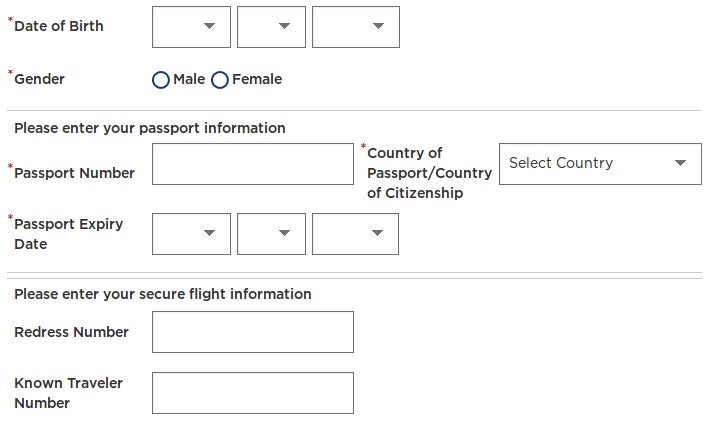Image resolution: width=714 pixels, height=427 pixels.
Task: Select the Female radio button
Action: coord(220,80)
